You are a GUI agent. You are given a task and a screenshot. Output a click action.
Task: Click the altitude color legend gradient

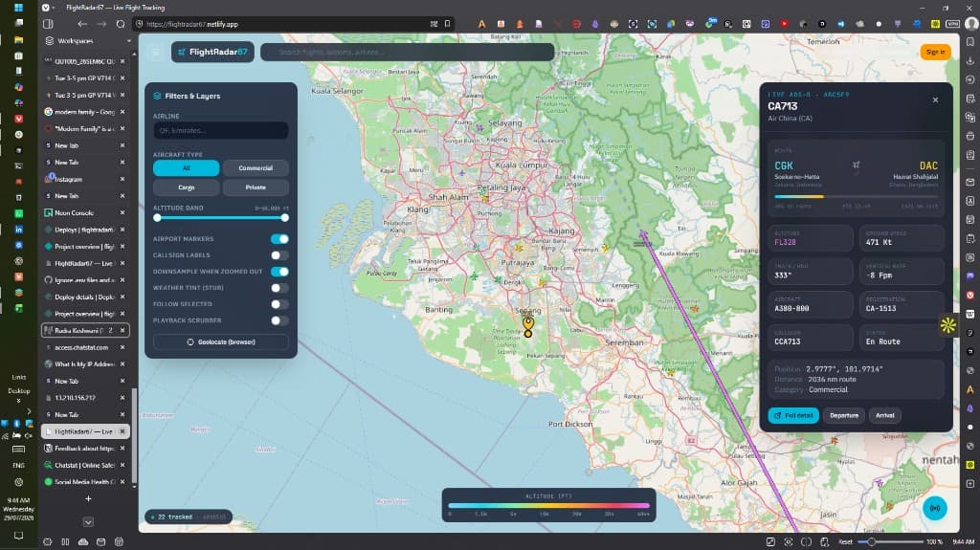pyautogui.click(x=548, y=506)
